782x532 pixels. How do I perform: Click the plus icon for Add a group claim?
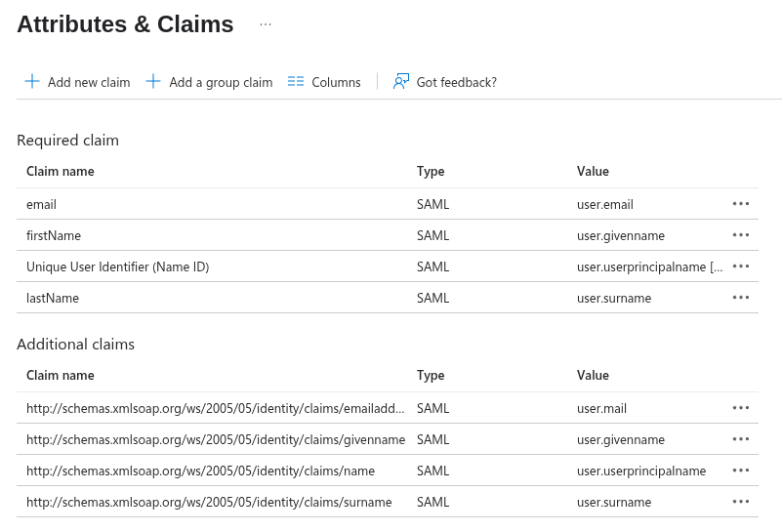[x=153, y=82]
